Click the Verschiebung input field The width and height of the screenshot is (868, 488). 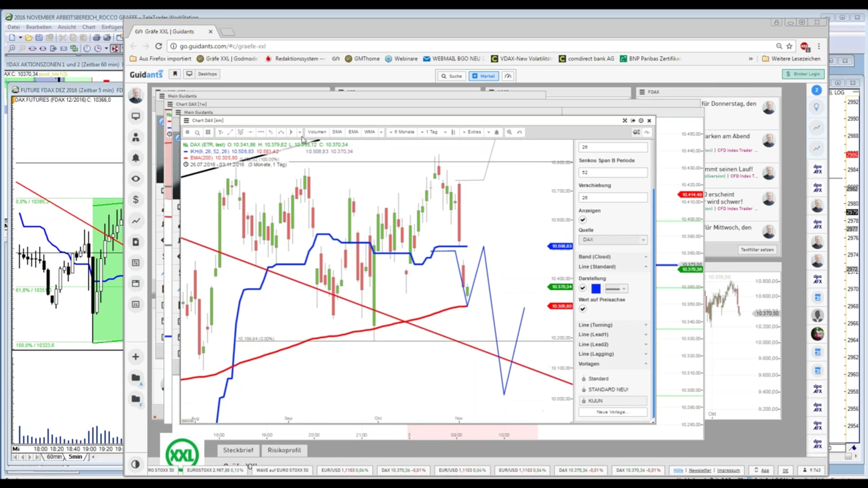(613, 198)
